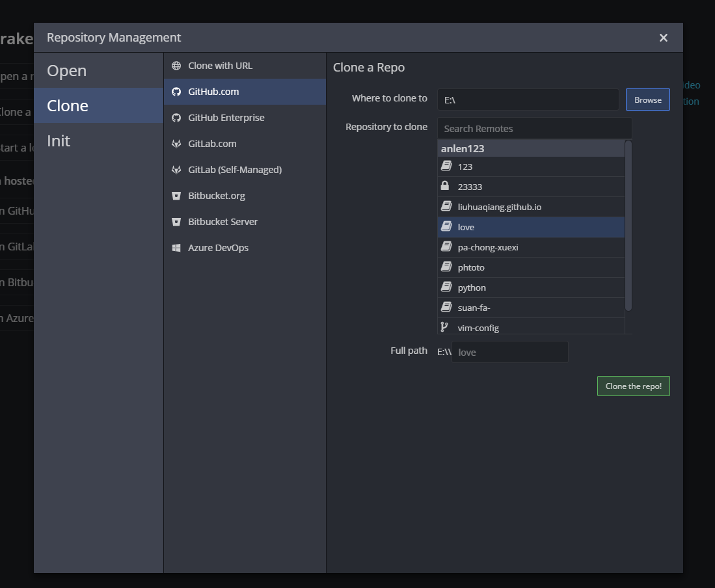Click the GitLab.com fox icon
Screen dimensions: 715x588
(x=176, y=144)
